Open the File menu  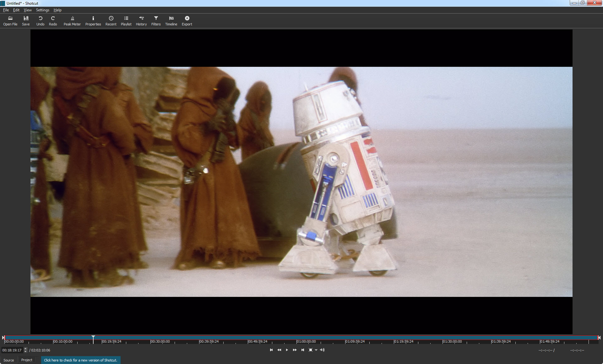click(x=6, y=10)
